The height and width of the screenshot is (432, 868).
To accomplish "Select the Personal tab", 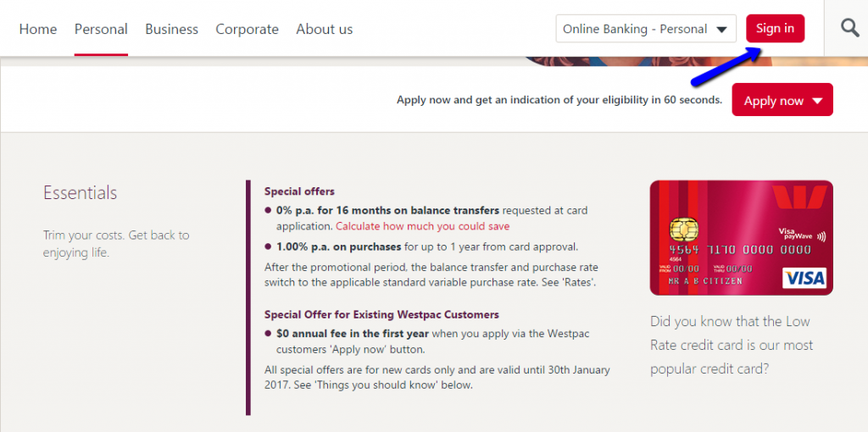I will pos(101,29).
